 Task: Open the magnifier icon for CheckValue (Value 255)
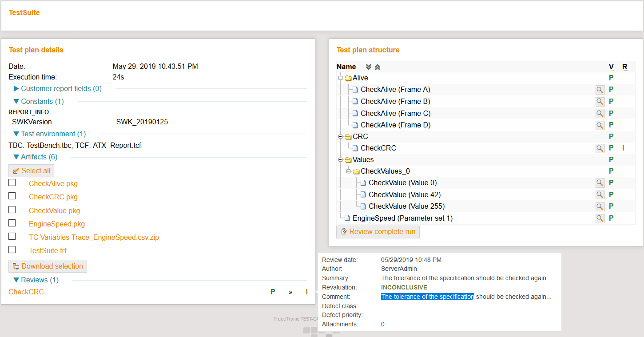600,206
